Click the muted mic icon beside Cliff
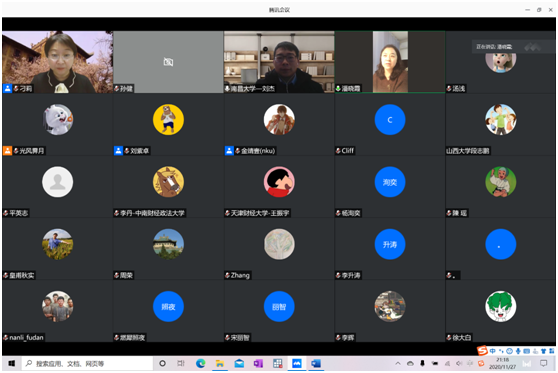The height and width of the screenshot is (373, 558). [x=338, y=151]
